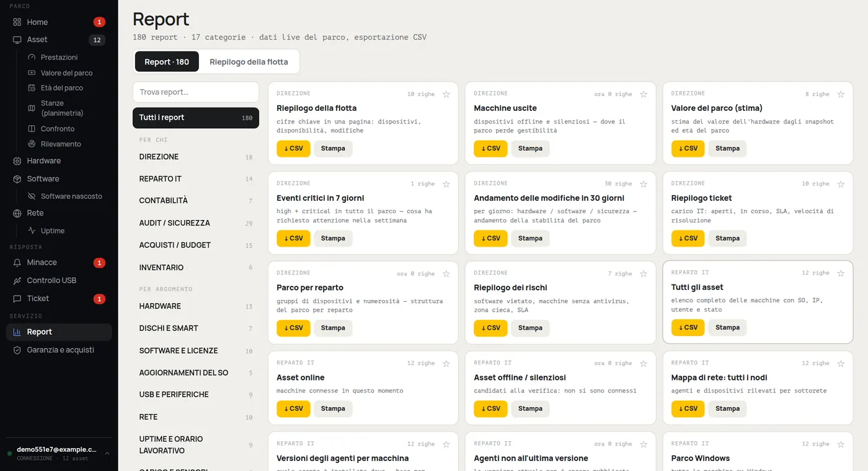
Task: Click the Confronto columns icon
Action: pyautogui.click(x=32, y=129)
